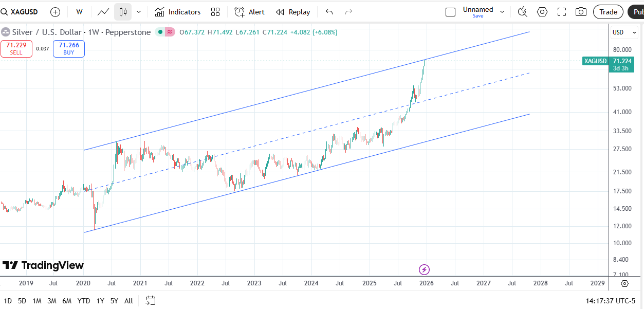Undo the last chart action
The image size is (644, 309).
(329, 12)
